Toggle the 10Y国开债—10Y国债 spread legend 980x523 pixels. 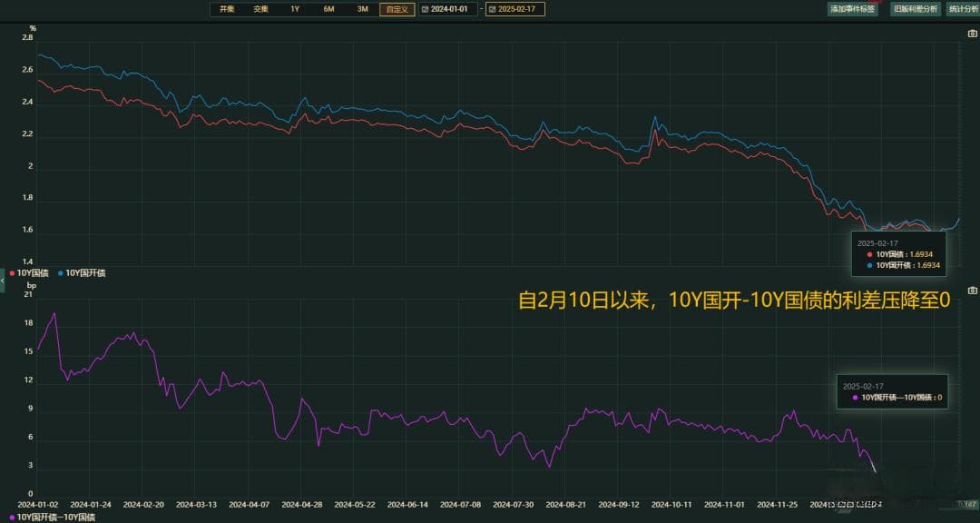pyautogui.click(x=53, y=518)
